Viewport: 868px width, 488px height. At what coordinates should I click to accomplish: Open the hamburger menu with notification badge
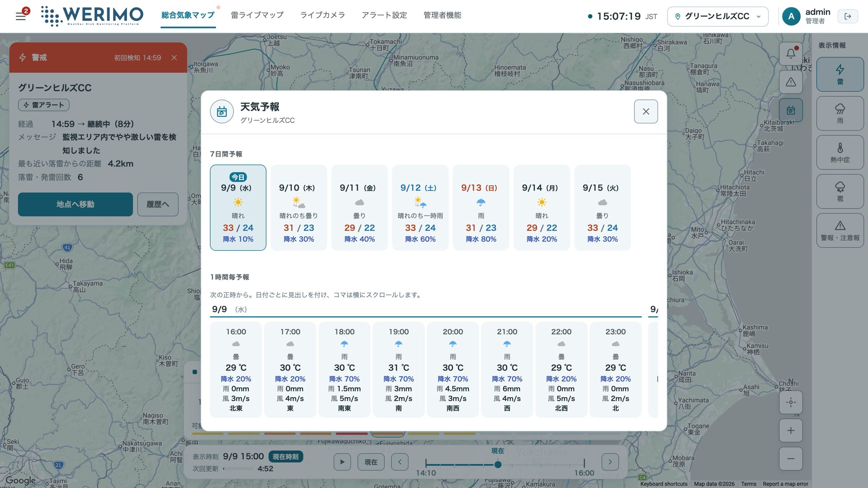(x=21, y=15)
